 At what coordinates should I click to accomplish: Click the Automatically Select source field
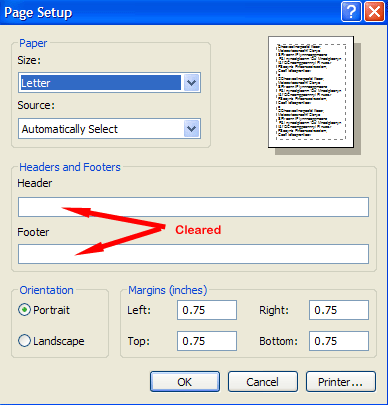[x=109, y=128]
